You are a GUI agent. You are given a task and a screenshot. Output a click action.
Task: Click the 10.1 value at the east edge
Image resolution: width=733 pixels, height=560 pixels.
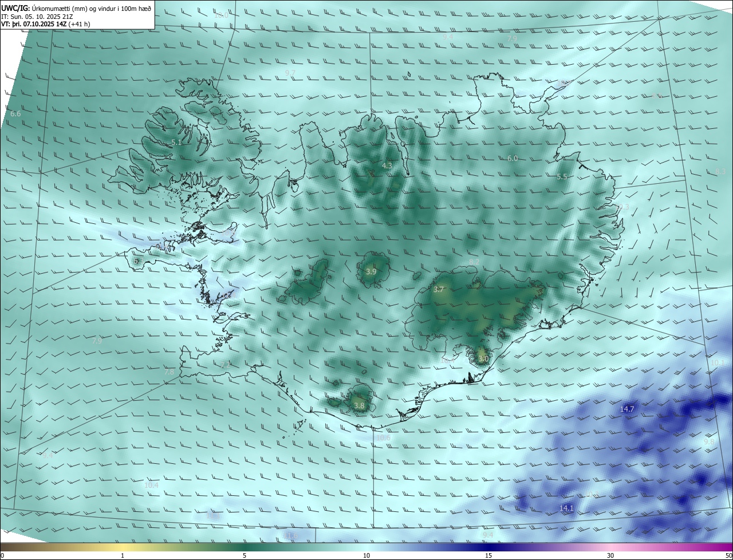[718, 362]
